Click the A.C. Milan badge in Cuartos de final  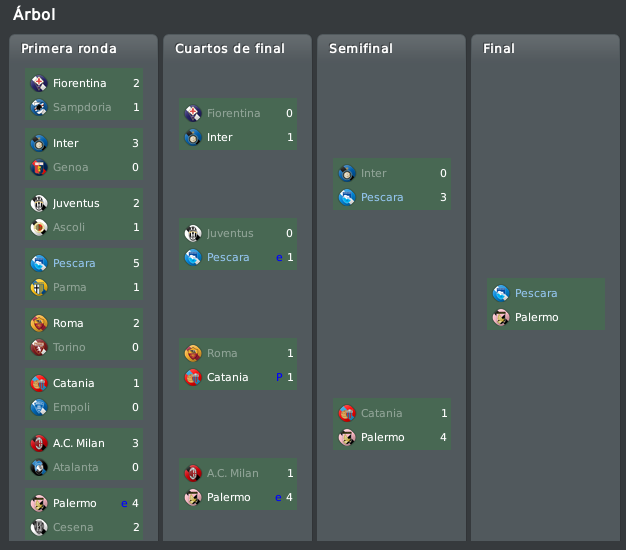pos(193,473)
